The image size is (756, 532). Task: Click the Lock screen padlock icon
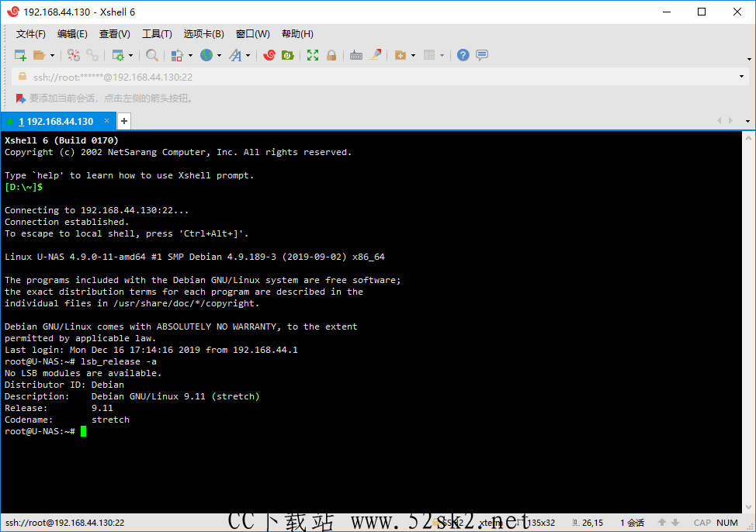tap(331, 55)
